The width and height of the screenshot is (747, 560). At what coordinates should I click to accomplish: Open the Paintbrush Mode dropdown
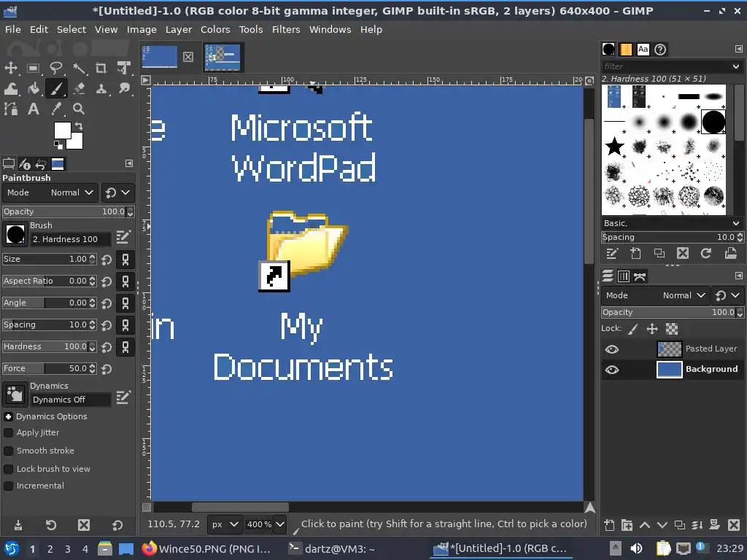(50, 192)
